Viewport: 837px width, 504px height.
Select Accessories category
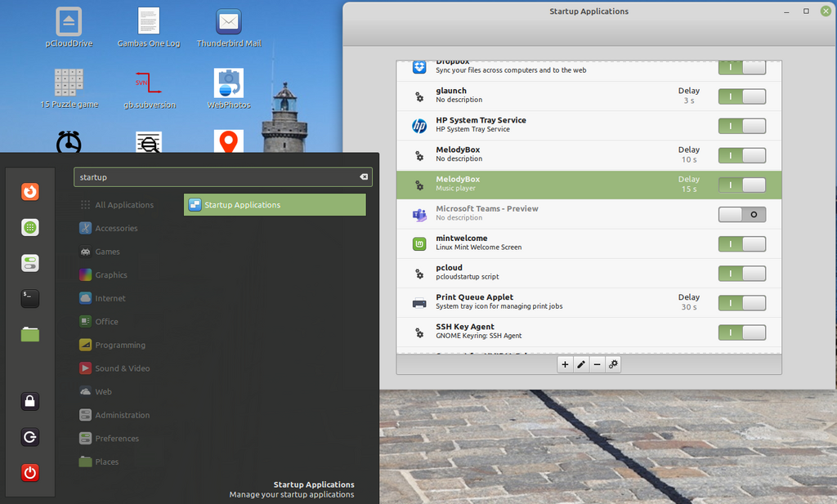(x=109, y=228)
